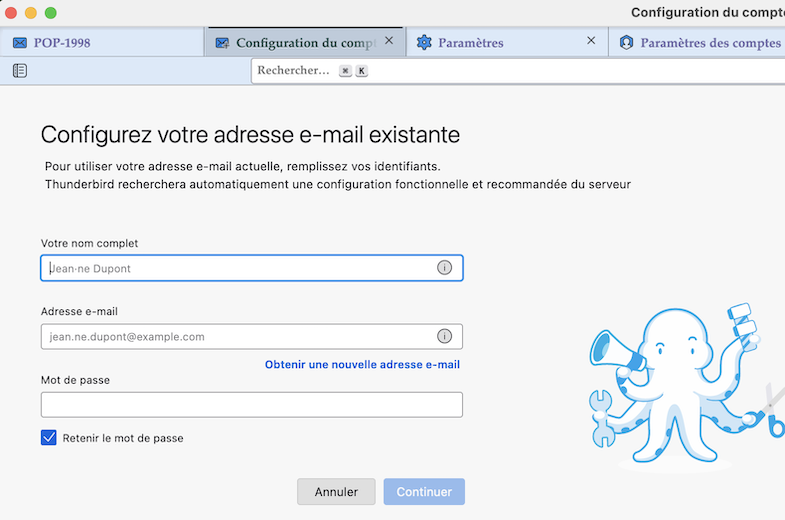Follow the Obtenir une nouvelle adresse e-mail link
785x520 pixels.
(x=362, y=365)
